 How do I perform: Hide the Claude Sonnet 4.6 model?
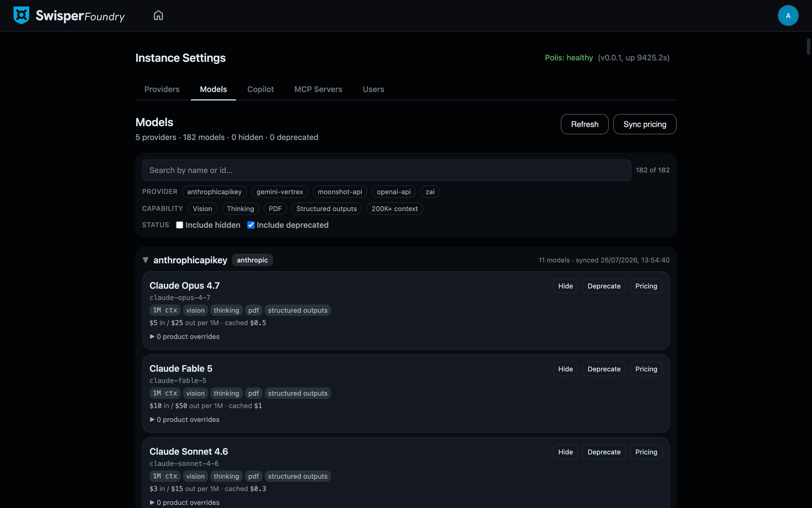click(565, 452)
